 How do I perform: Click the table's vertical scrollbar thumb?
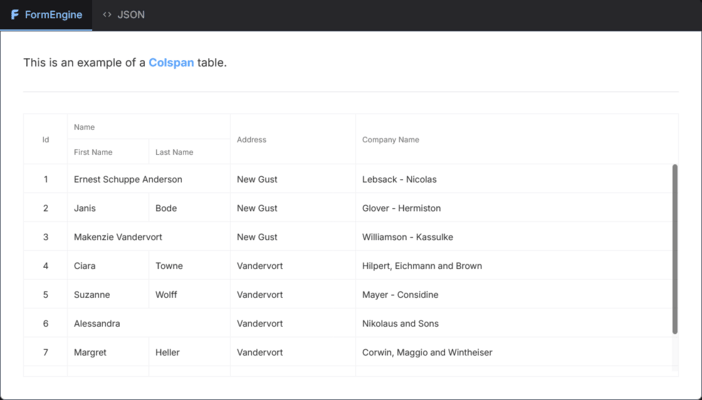tap(675, 249)
